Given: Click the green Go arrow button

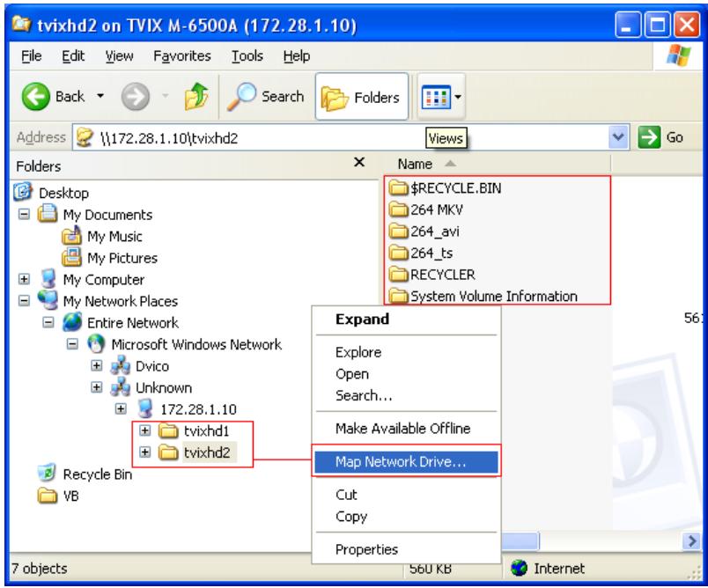Looking at the screenshot, I should click(649, 137).
